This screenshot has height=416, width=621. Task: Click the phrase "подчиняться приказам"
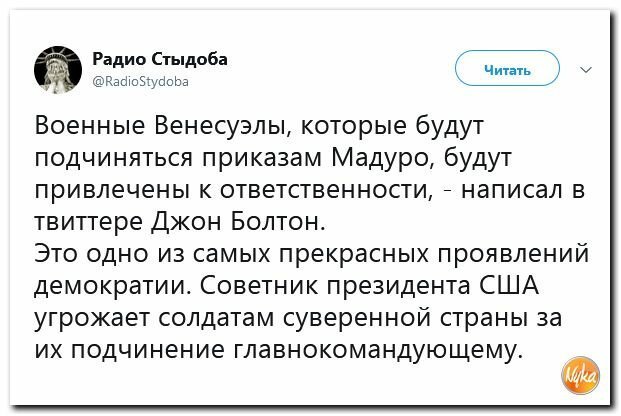coord(178,159)
